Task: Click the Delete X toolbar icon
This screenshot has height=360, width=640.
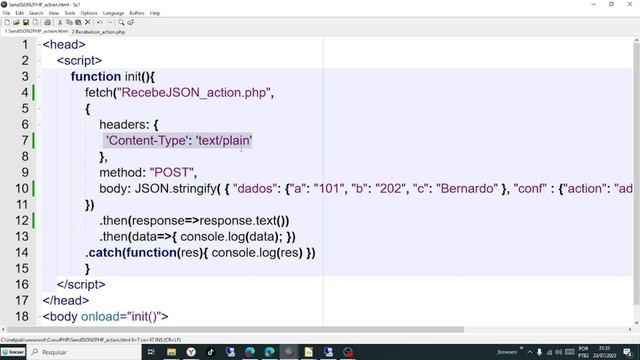Action: [87, 22]
